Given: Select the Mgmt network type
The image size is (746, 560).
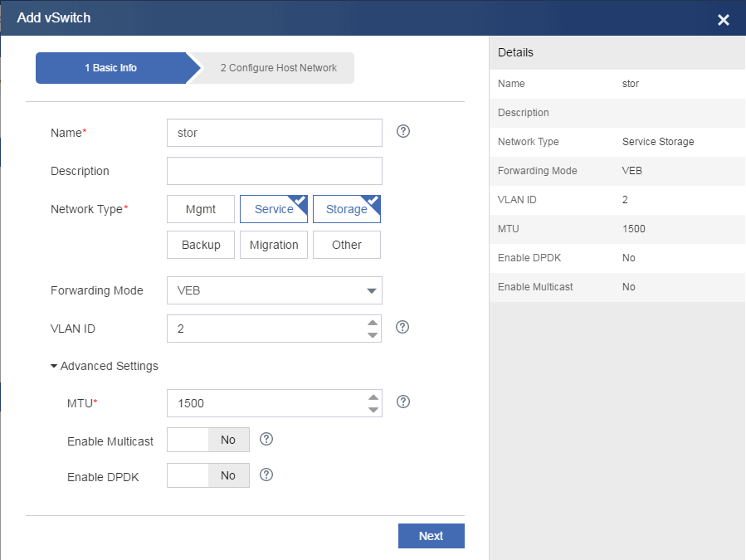Looking at the screenshot, I should pyautogui.click(x=201, y=209).
